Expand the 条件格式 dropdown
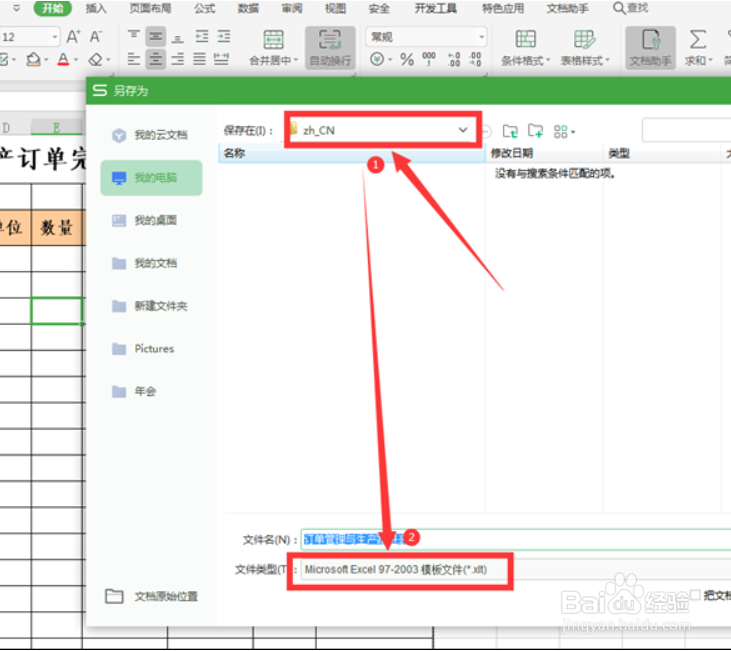Image resolution: width=731 pixels, height=651 pixels. (x=548, y=61)
